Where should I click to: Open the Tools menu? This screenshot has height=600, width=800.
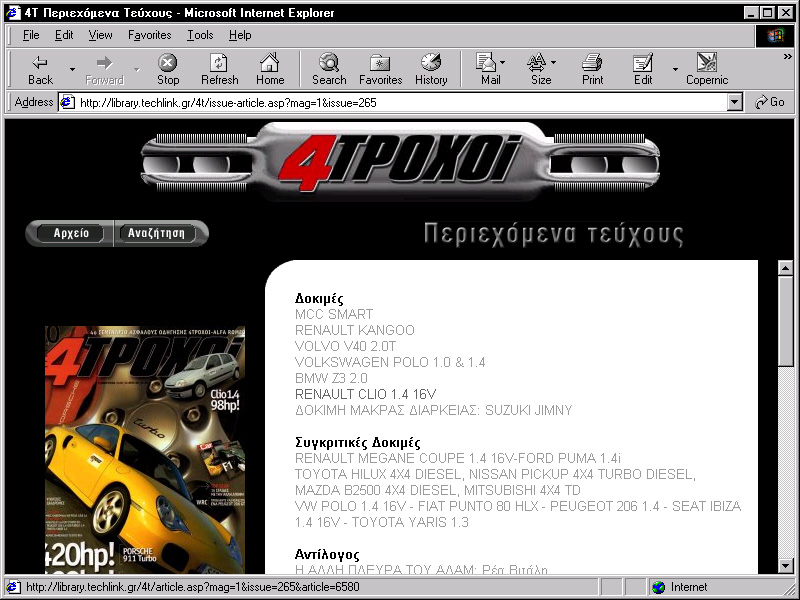tap(199, 35)
